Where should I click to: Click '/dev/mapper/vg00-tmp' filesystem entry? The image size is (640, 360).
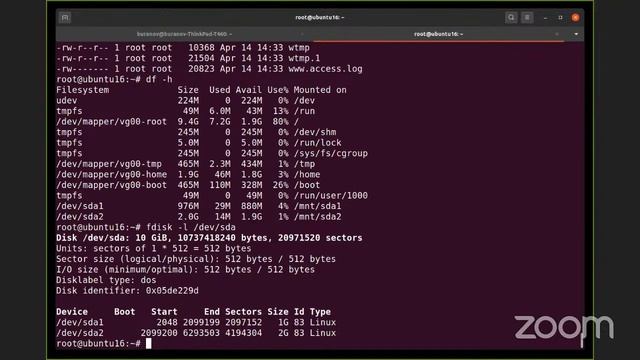pos(109,164)
